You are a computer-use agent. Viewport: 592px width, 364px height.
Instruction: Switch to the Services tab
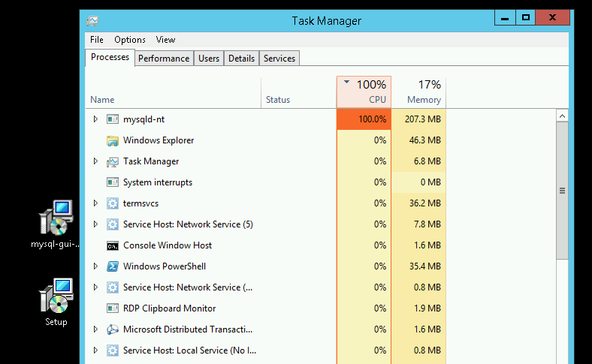point(279,59)
